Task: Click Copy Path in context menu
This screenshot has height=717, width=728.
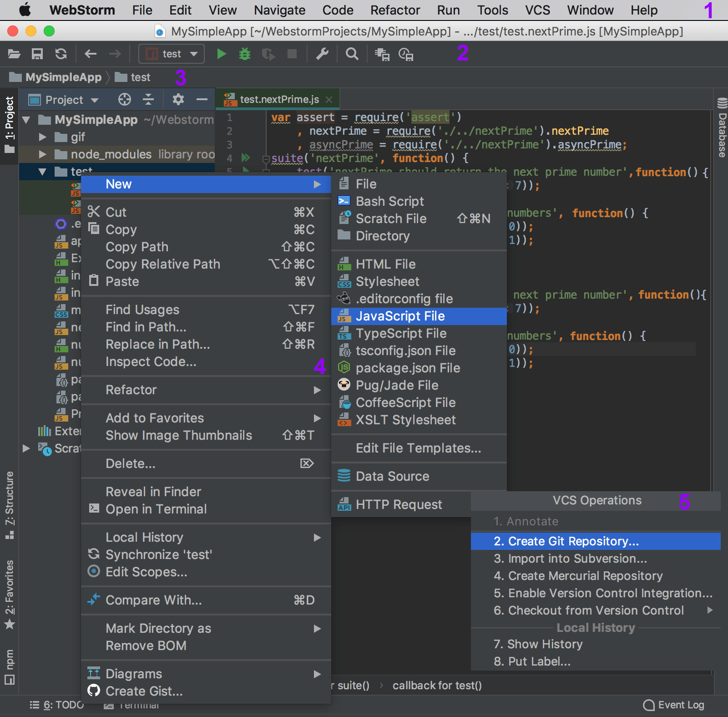Action: click(206, 247)
